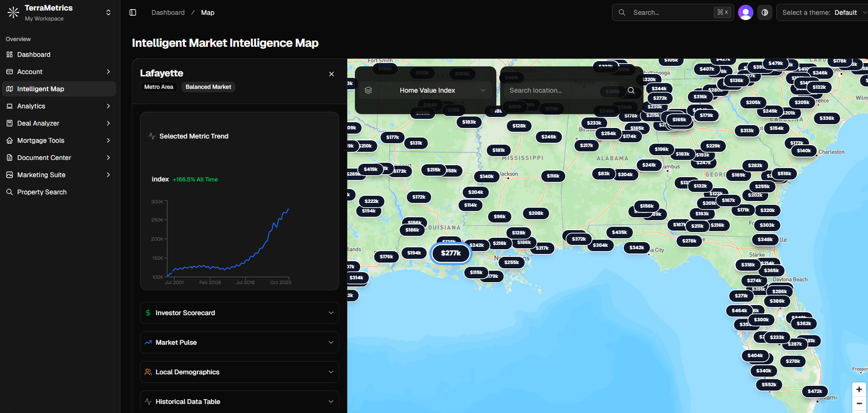The image size is (868, 413).
Task: Toggle the dark/light mode icon
Action: [x=765, y=12]
